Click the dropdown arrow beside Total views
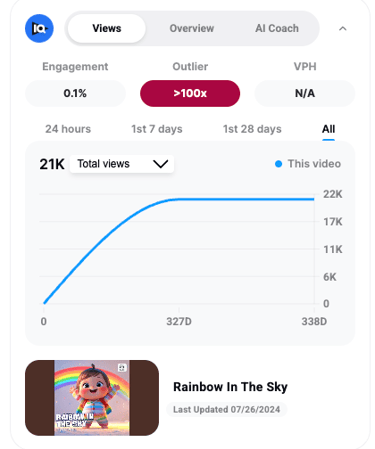Screen dimensions: 375x449 click(160, 164)
